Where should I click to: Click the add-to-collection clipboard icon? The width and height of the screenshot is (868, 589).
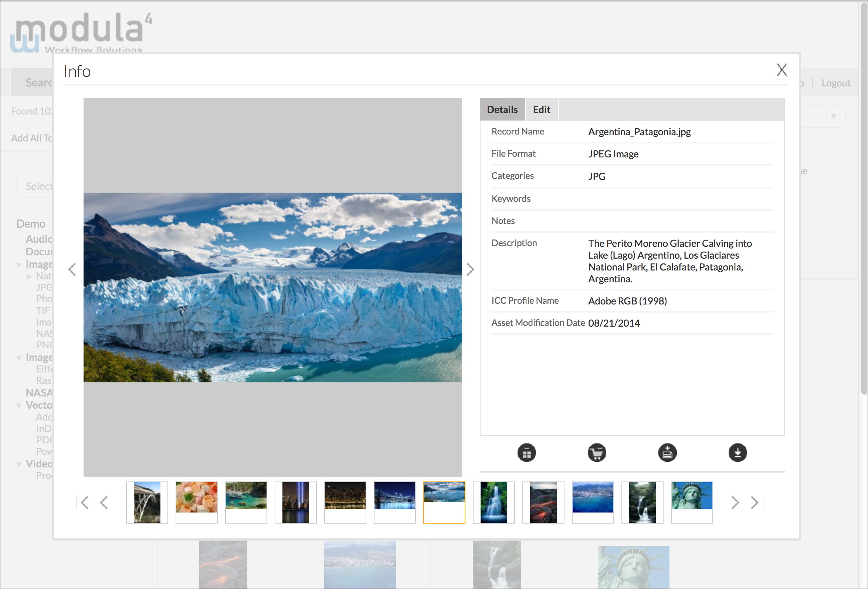click(x=667, y=453)
